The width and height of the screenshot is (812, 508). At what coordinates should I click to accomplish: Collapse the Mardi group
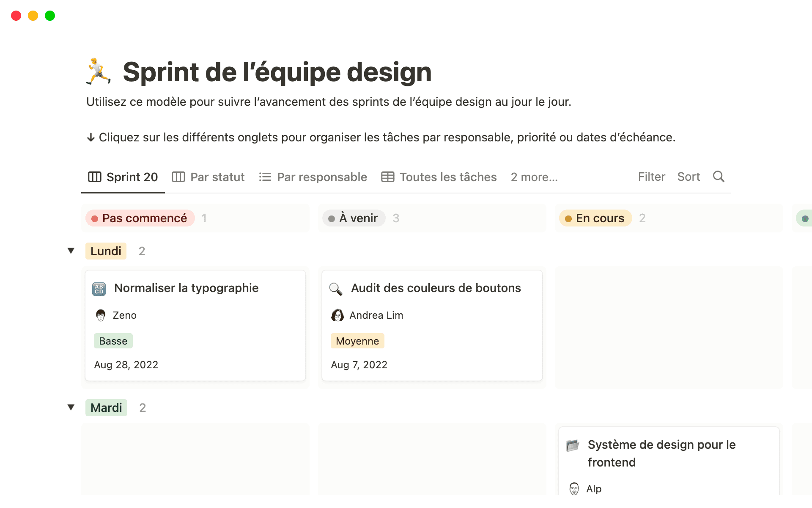(71, 408)
